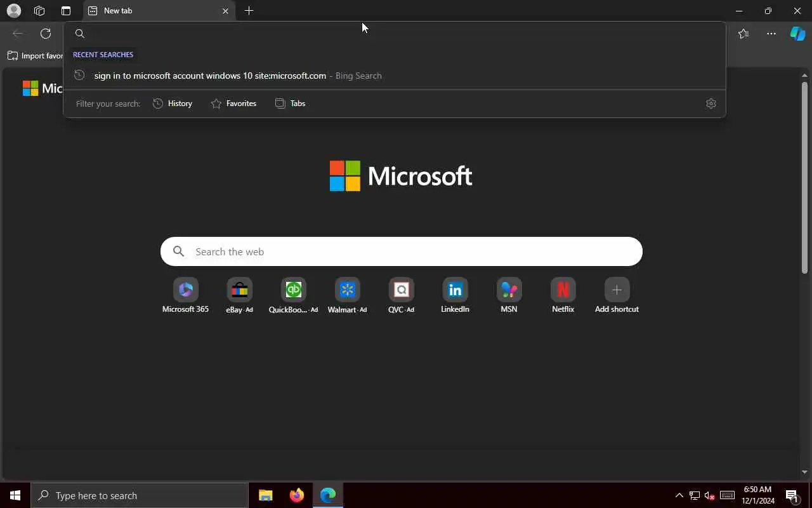The height and width of the screenshot is (508, 812).
Task: Click the page vertical scrollbar thumb
Action: tap(804, 178)
